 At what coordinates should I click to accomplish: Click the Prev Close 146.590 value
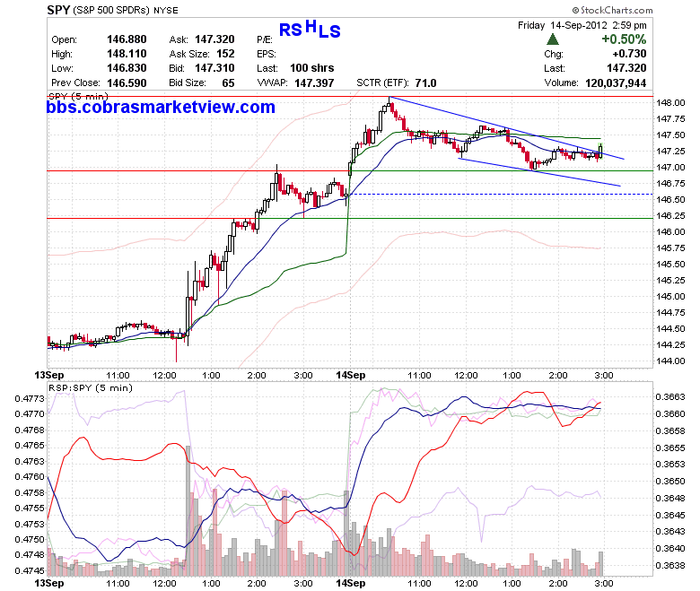click(127, 83)
